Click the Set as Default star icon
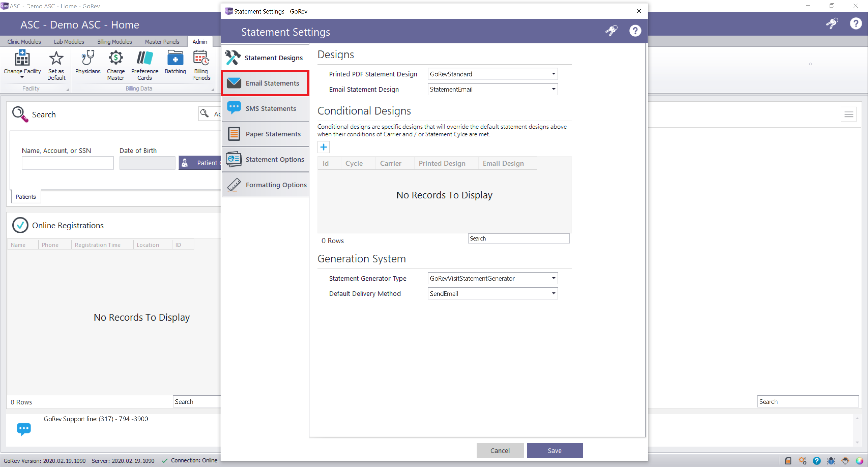Image resolution: width=868 pixels, height=467 pixels. click(x=56, y=58)
